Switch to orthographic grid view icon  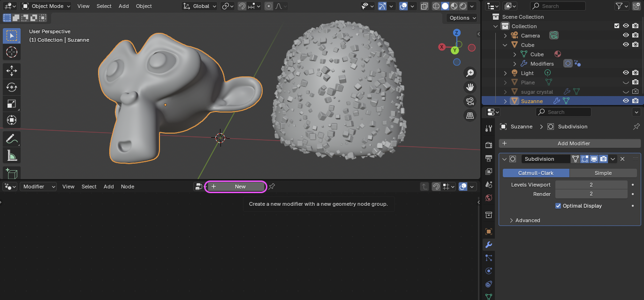click(470, 115)
